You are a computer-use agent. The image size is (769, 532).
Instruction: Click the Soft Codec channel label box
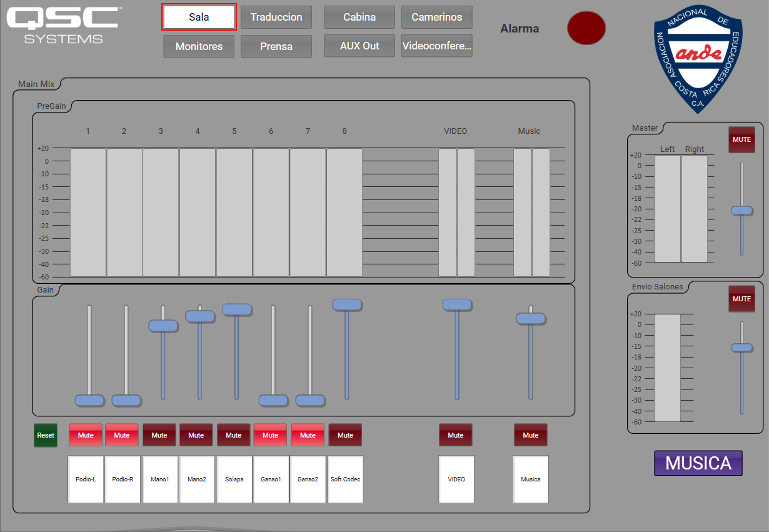click(345, 479)
